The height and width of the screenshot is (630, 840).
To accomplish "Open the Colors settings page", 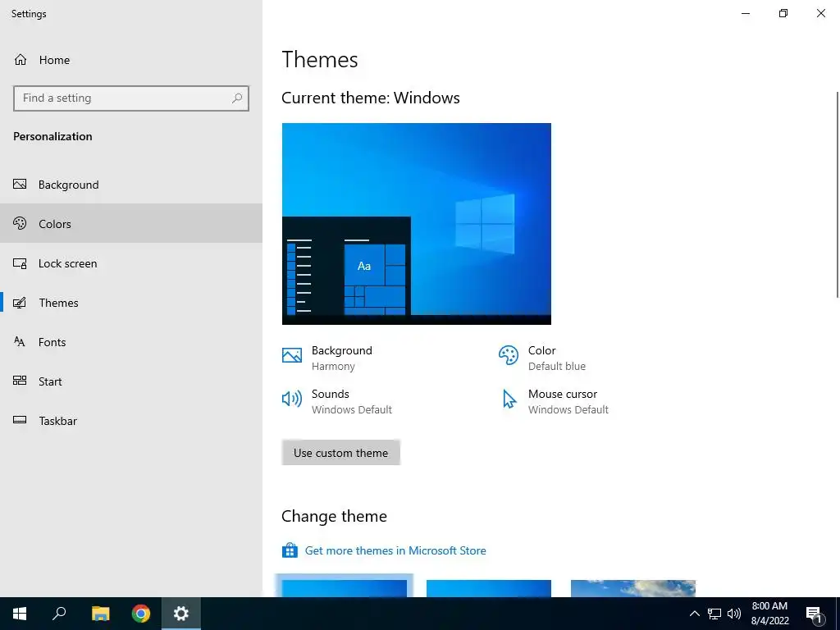I will point(131,223).
